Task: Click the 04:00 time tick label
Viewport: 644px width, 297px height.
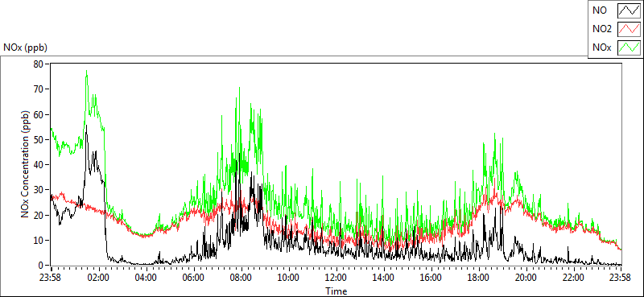Action: [147, 278]
